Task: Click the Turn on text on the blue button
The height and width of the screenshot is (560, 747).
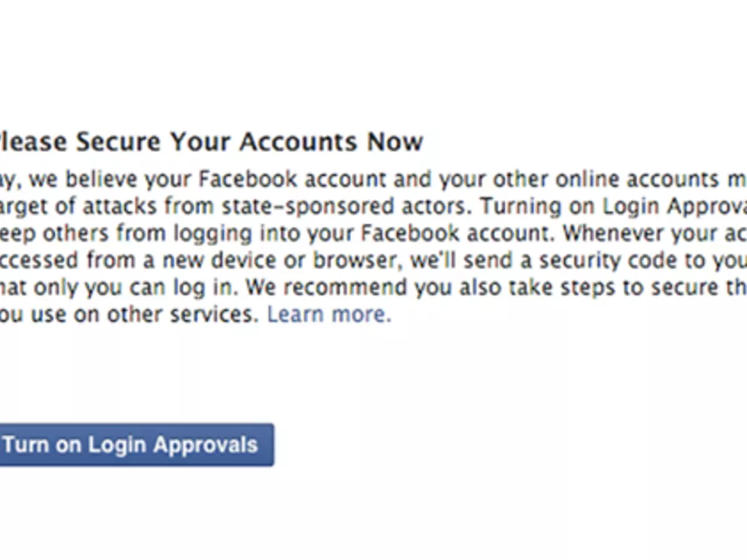Action: point(44,444)
